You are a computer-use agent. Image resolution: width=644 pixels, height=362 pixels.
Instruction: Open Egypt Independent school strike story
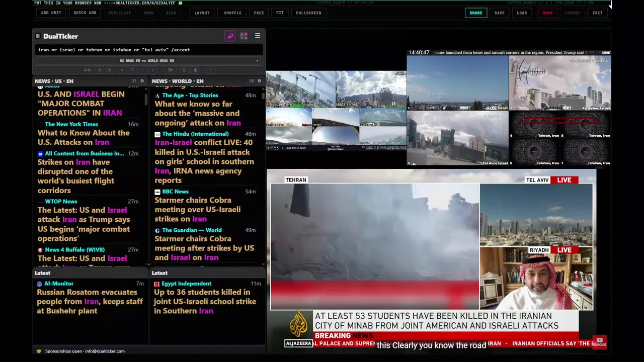pos(205,301)
